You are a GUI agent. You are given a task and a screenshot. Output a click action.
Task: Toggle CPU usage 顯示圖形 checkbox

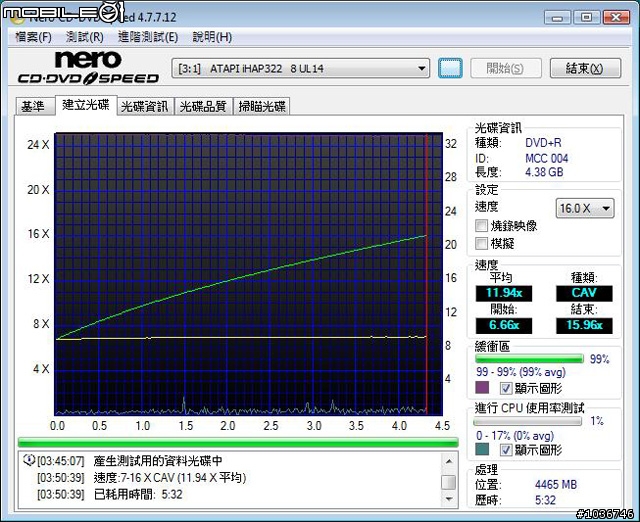click(506, 450)
